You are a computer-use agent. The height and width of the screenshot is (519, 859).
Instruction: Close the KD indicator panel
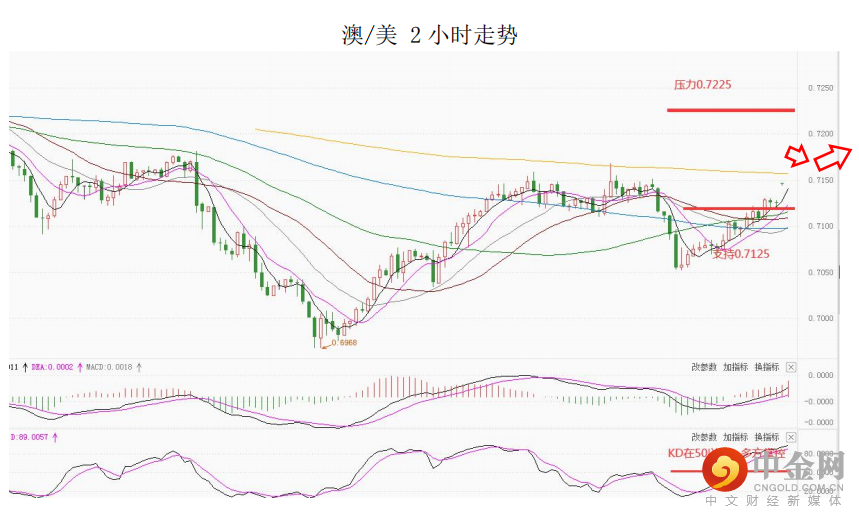791,437
